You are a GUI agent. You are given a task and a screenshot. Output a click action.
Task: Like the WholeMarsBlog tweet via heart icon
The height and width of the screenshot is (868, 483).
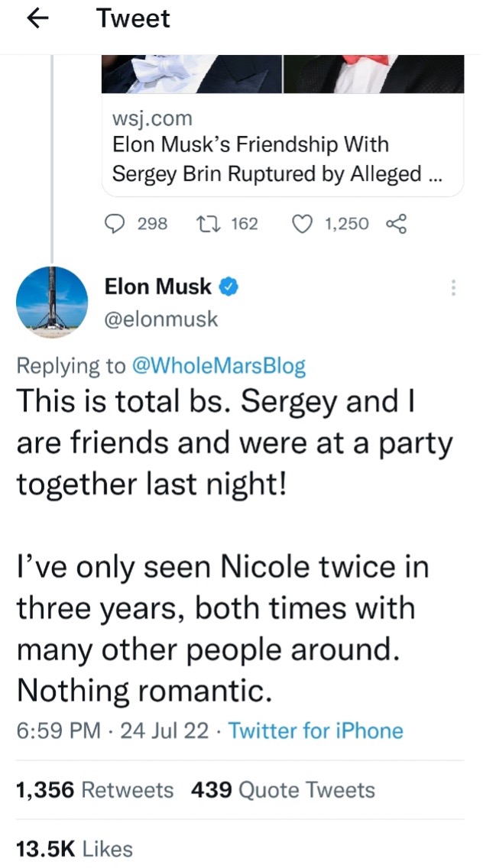tap(305, 223)
